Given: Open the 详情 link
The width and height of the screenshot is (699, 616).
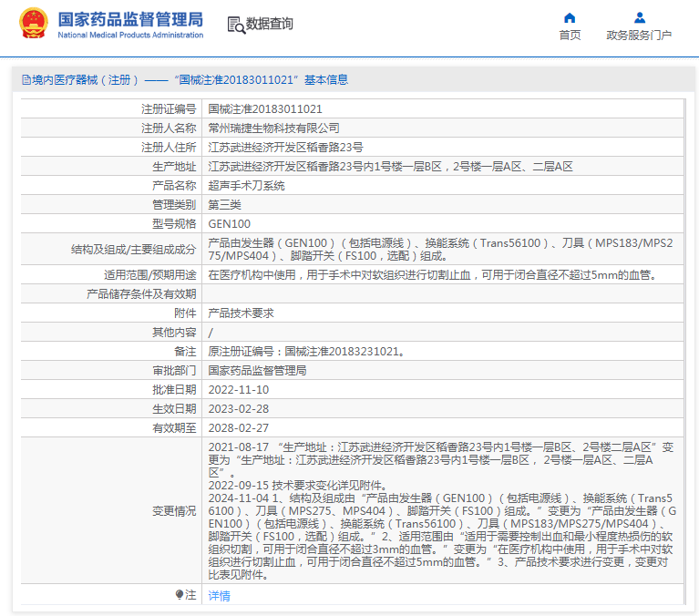Looking at the screenshot, I should tap(219, 595).
